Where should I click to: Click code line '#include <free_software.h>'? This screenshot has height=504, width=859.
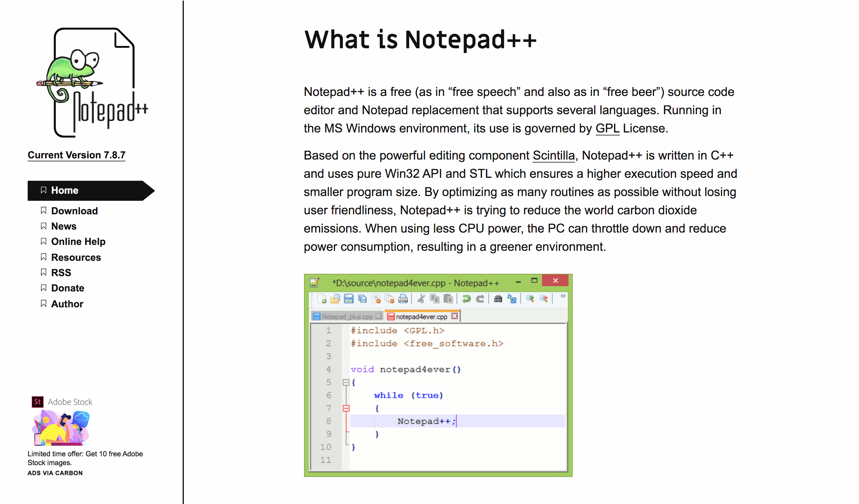(x=427, y=343)
